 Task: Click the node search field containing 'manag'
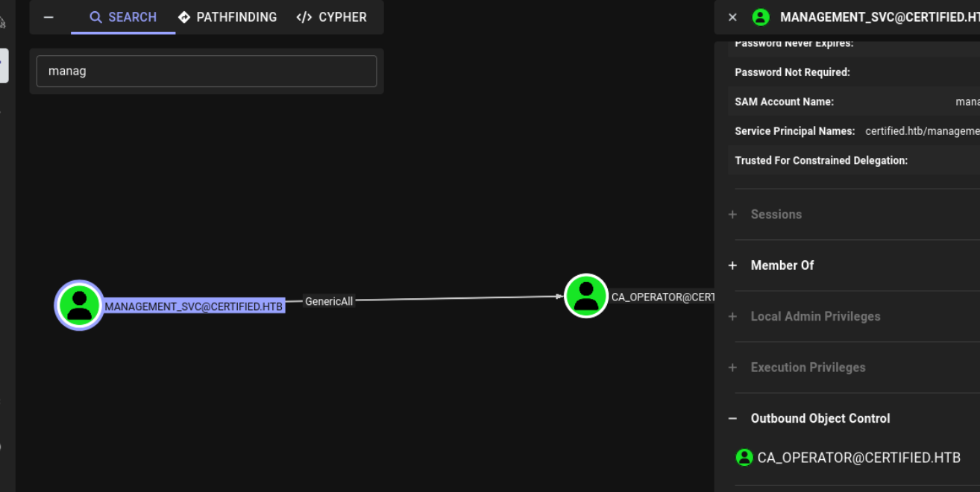[207, 72]
